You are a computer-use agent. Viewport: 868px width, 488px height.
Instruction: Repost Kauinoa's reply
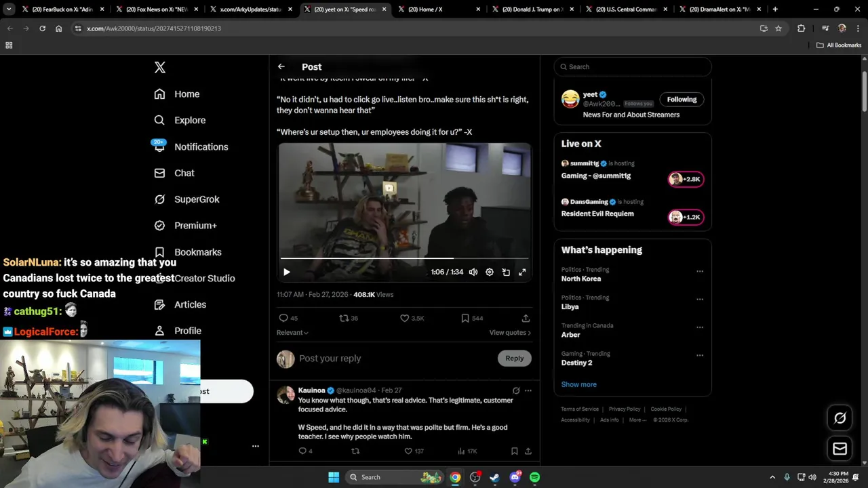click(x=355, y=451)
